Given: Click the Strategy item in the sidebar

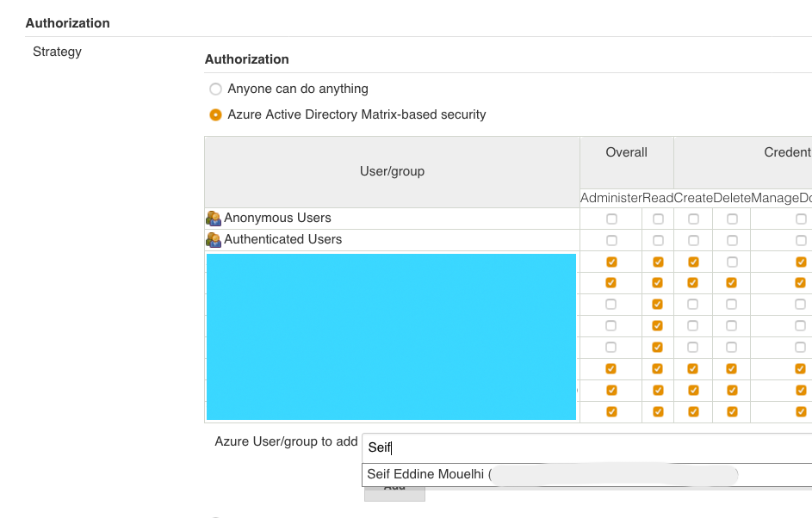Looking at the screenshot, I should [57, 52].
